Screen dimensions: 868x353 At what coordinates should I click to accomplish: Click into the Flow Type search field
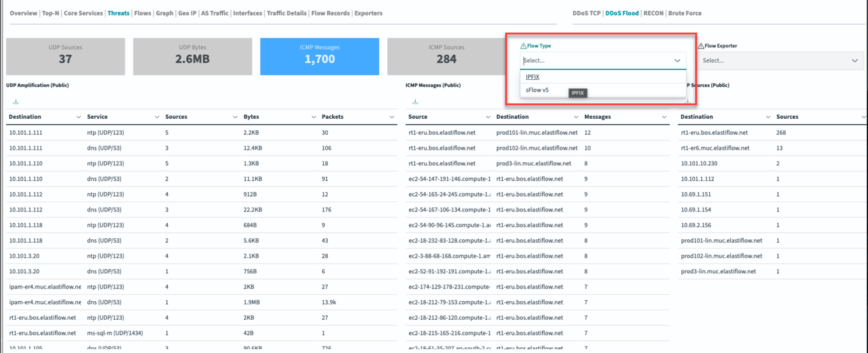593,61
